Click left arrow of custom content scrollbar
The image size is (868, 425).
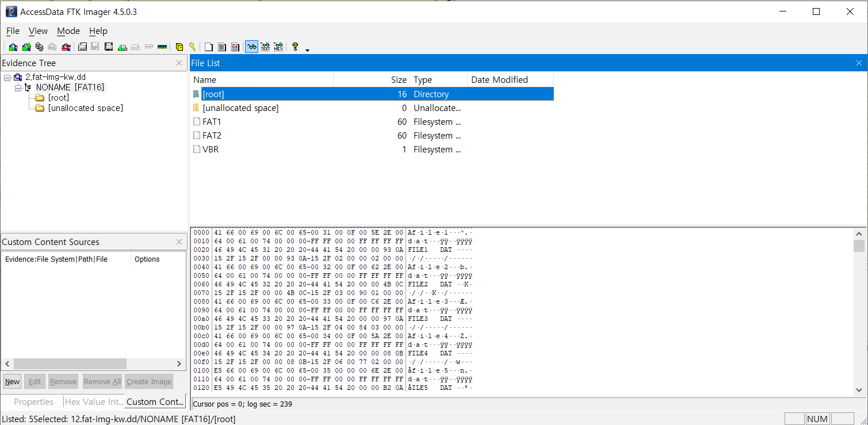[x=7, y=364]
